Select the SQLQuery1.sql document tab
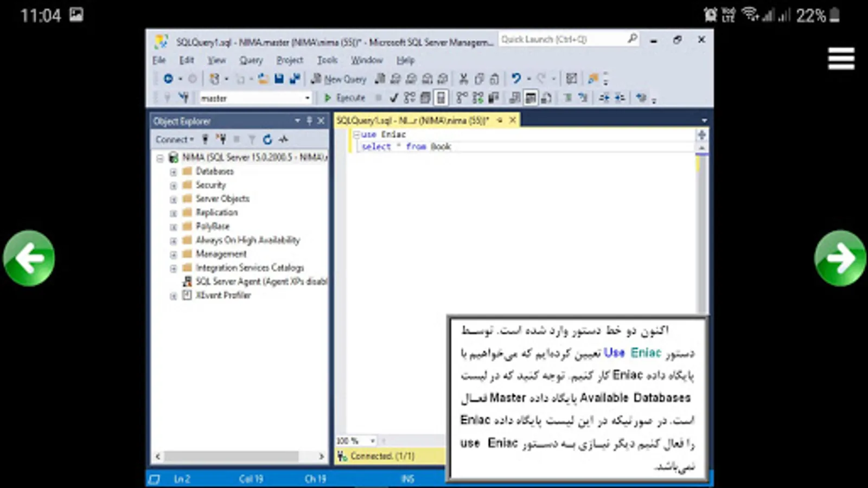Viewport: 868px width, 488px height. tap(413, 120)
